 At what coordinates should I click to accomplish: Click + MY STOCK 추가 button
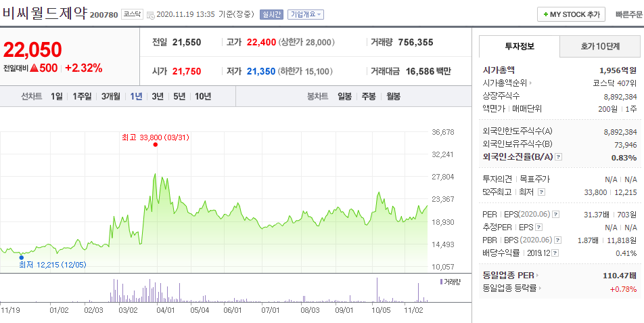pos(571,14)
